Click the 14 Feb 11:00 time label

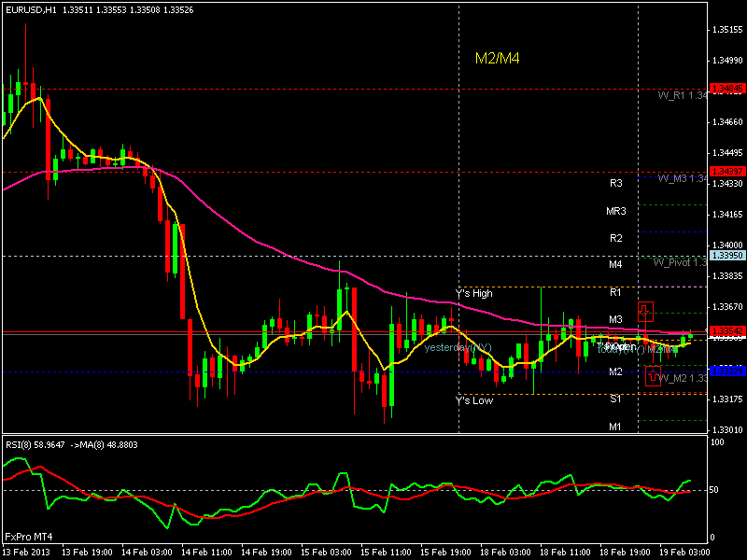[x=206, y=553]
